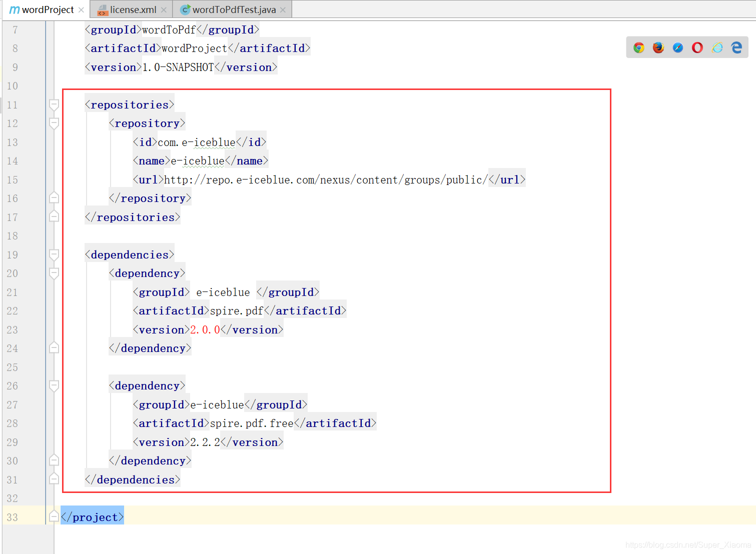The image size is (756, 554).
Task: Click line number 21 in gutter
Action: tap(13, 292)
